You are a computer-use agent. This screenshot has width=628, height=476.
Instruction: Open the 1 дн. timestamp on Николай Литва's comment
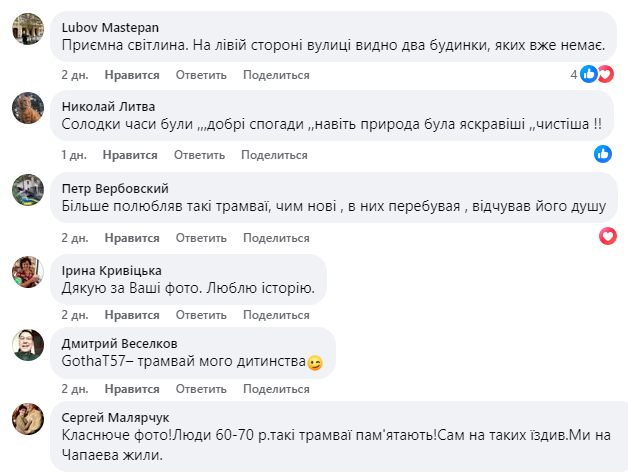(74, 155)
